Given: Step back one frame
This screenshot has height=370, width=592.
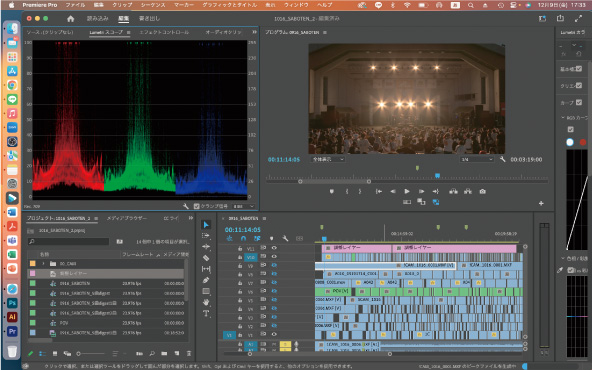Looking at the screenshot, I should [393, 191].
